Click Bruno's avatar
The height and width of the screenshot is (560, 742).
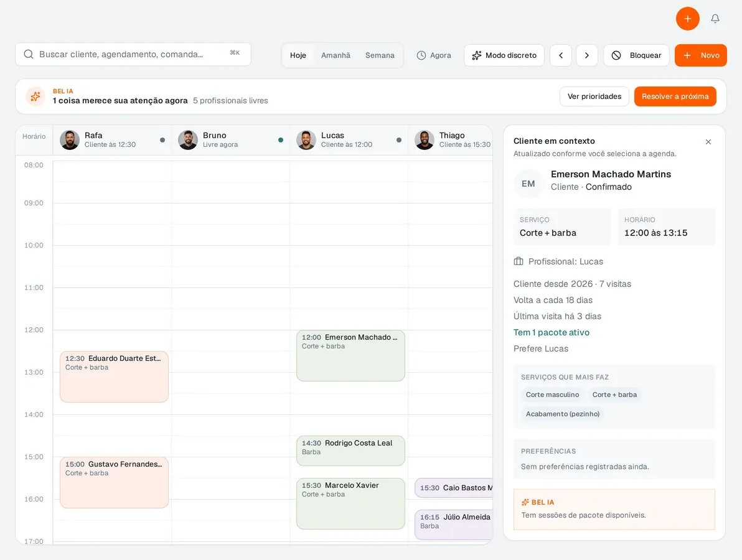188,140
